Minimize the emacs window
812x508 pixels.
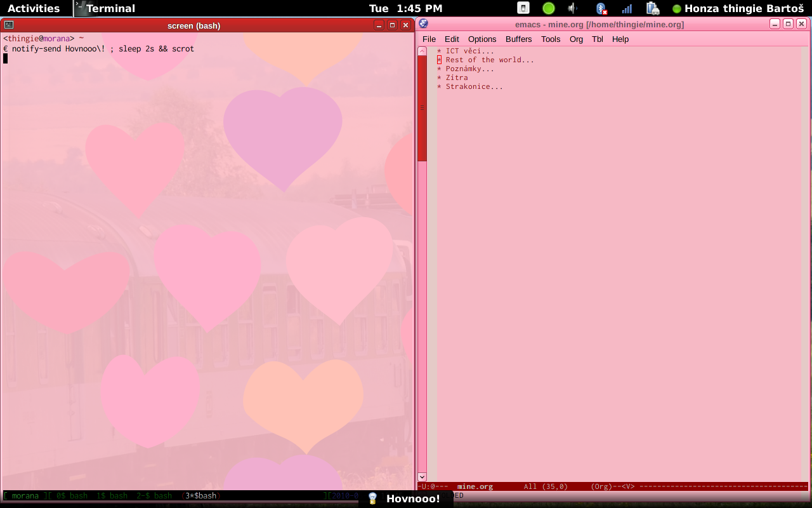[x=775, y=24]
